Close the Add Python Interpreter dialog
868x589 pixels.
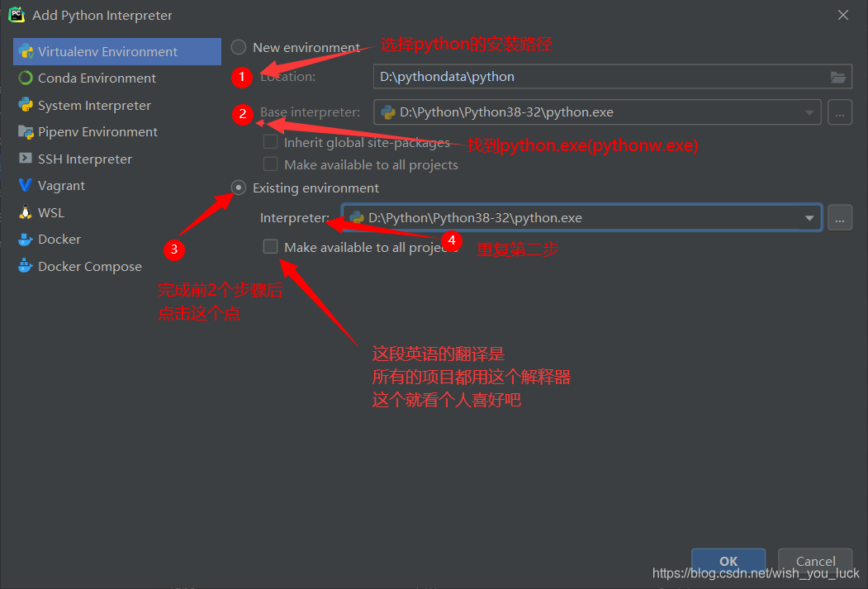coord(843,15)
